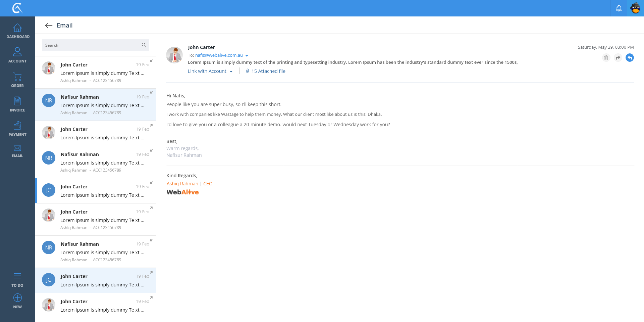The image size is (644, 322).
Task: Open the 15 Attached file link
Action: [x=268, y=71]
